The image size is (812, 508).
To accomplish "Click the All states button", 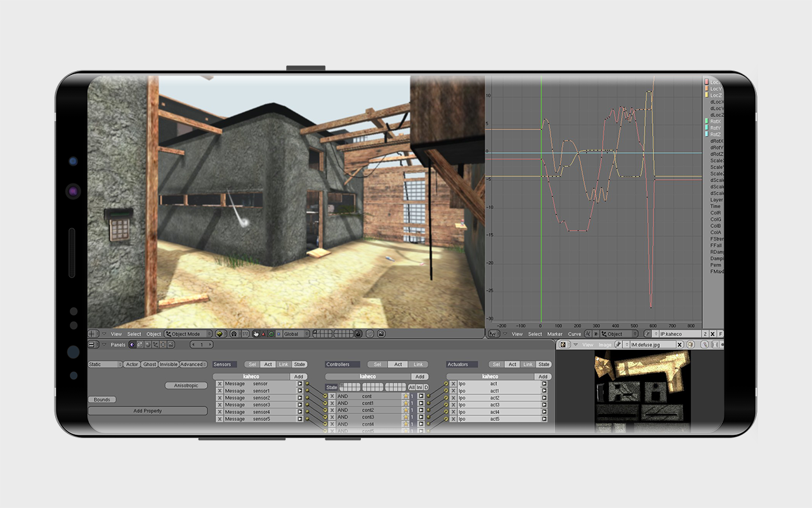I will pos(412,387).
